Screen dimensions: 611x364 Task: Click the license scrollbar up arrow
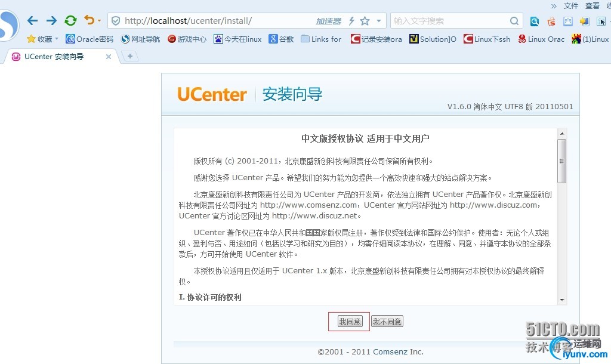coord(562,133)
